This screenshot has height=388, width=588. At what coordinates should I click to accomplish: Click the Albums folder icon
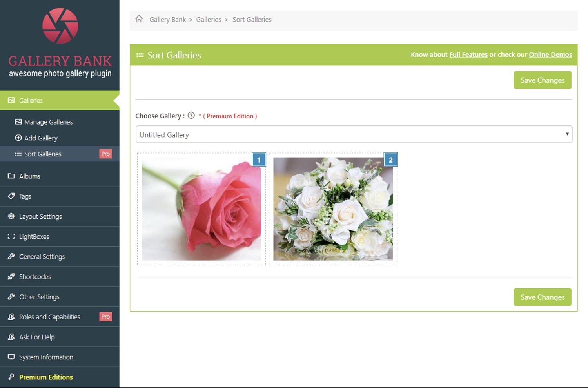point(11,176)
